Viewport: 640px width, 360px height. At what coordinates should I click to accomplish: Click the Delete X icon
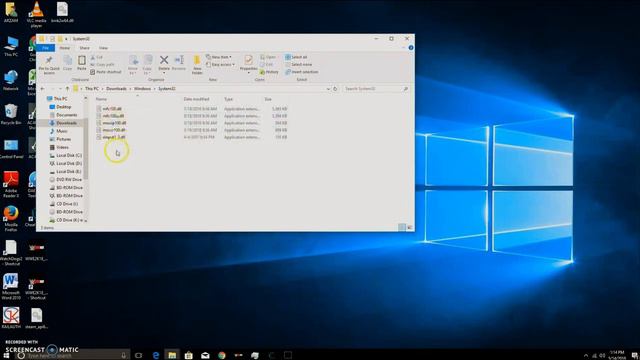(x=164, y=60)
